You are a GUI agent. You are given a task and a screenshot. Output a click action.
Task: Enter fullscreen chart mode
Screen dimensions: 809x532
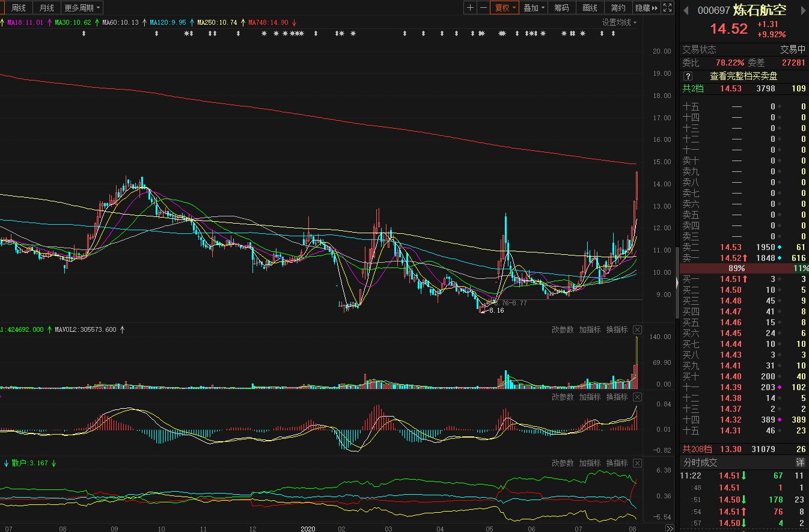coord(668,8)
